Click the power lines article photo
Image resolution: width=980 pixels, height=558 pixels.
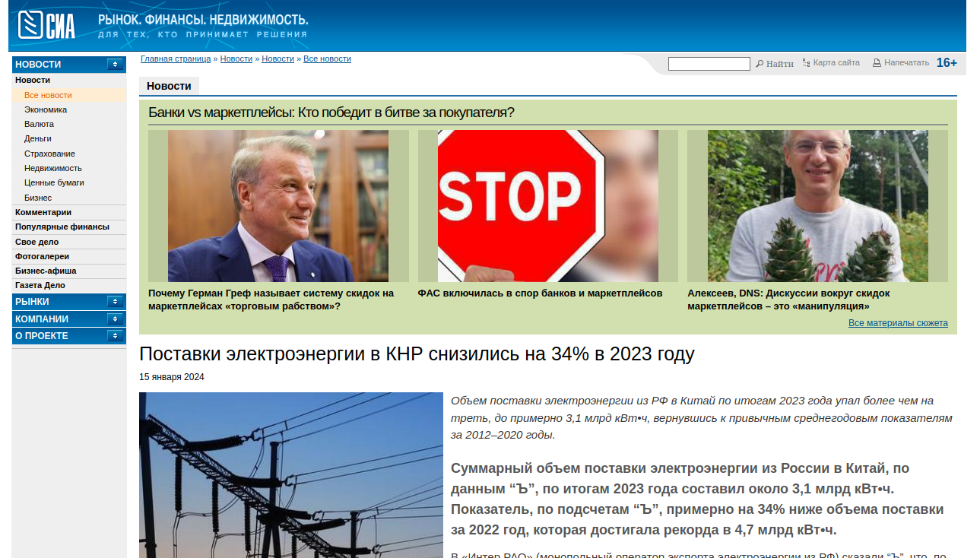(291, 475)
